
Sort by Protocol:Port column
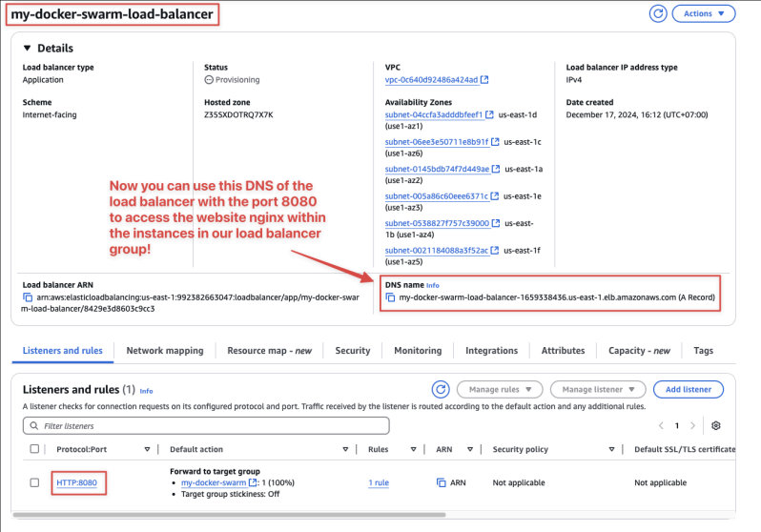pyautogui.click(x=147, y=449)
